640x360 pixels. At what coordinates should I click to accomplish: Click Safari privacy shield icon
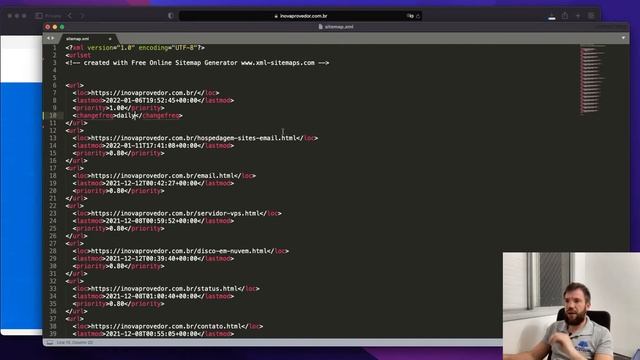171,16
